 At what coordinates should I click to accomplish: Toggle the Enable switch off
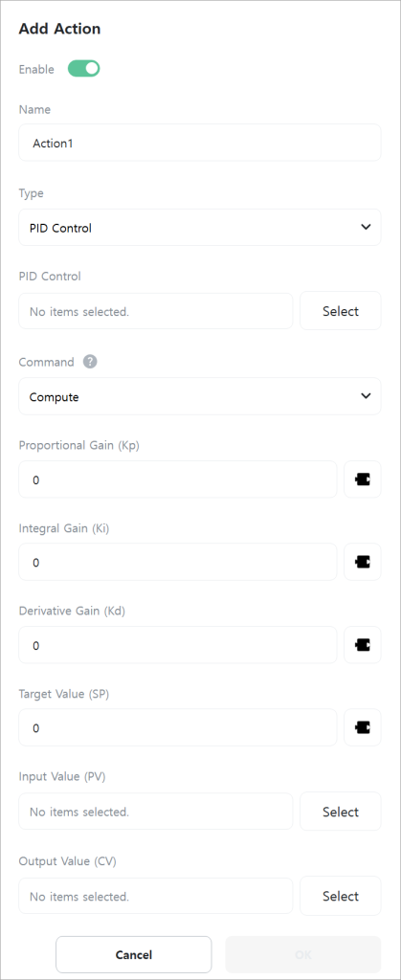point(83,69)
